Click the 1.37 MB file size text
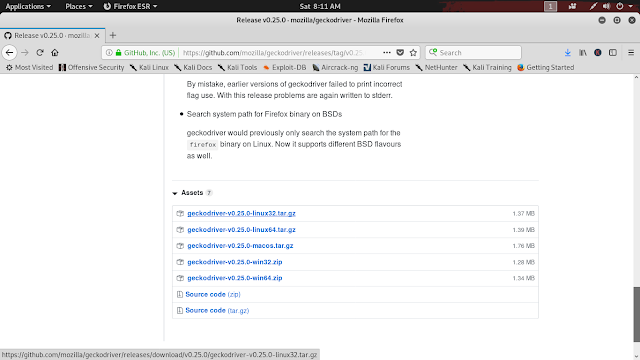The image size is (640, 360). (523, 213)
